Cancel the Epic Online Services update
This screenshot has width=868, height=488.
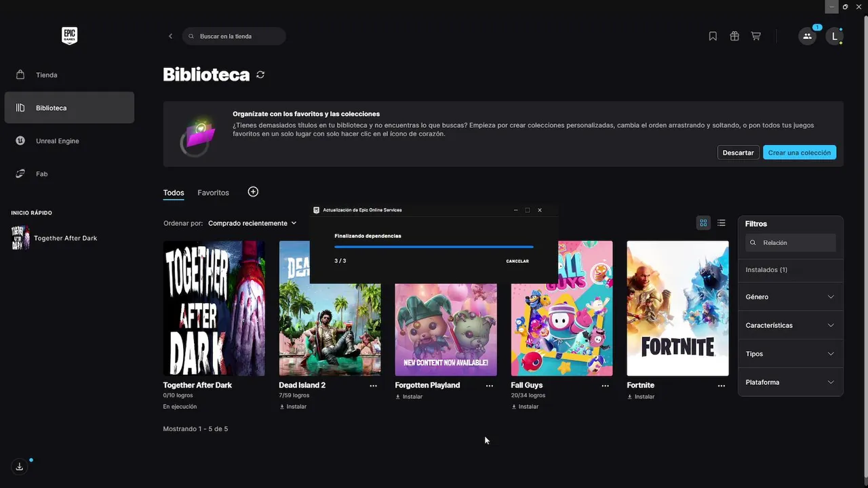coord(517,261)
